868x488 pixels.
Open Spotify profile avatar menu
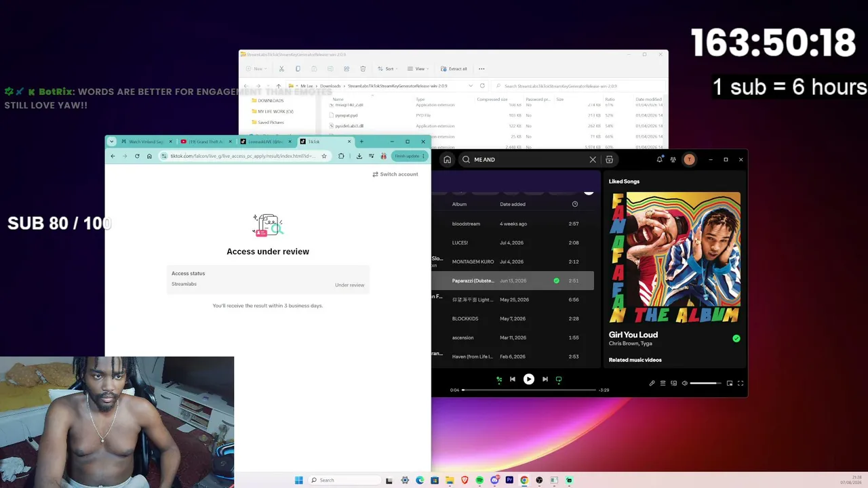[689, 159]
